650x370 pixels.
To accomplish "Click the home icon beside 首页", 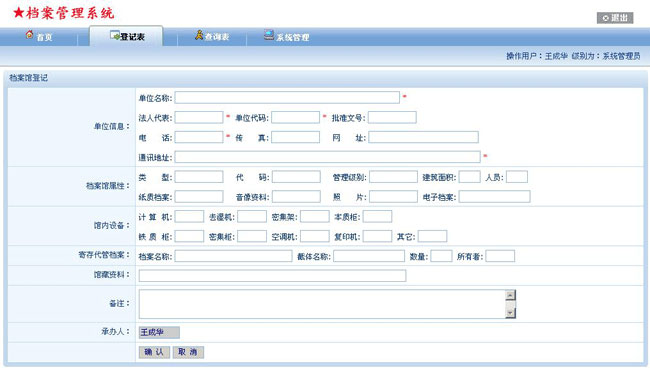I will click(29, 34).
